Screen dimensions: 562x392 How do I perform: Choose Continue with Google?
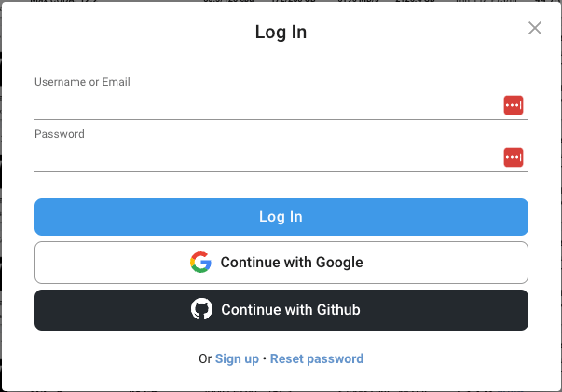coord(281,263)
